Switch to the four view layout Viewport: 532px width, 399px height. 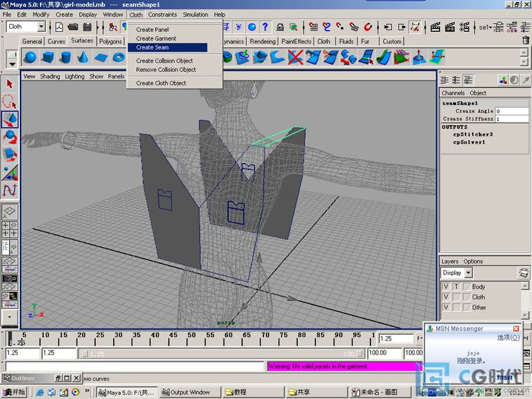(9, 229)
